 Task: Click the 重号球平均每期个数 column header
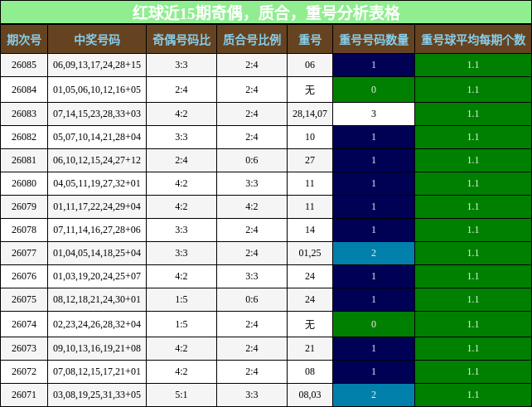coord(473,40)
